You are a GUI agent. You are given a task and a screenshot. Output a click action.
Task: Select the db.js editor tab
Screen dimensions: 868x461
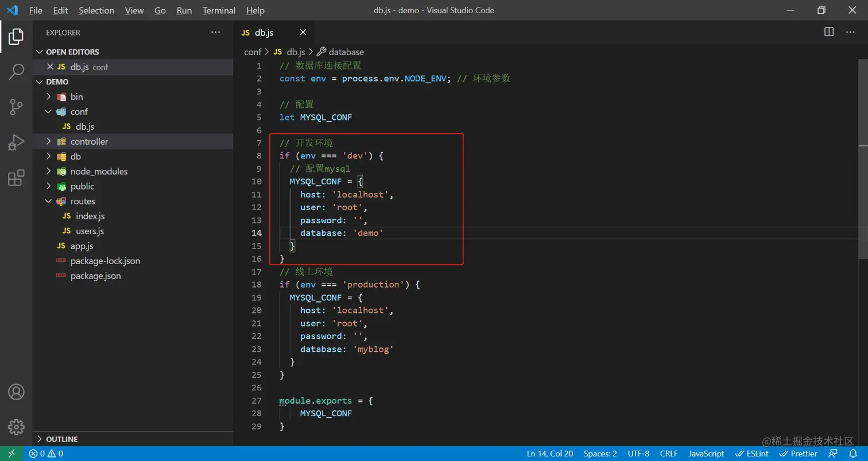tap(274, 33)
